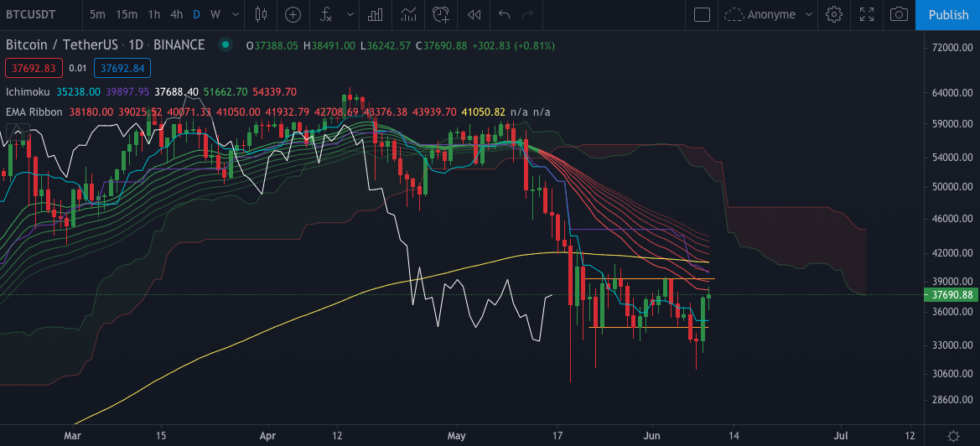Image resolution: width=980 pixels, height=446 pixels.
Task: Click the May label on time axis
Action: point(457,435)
